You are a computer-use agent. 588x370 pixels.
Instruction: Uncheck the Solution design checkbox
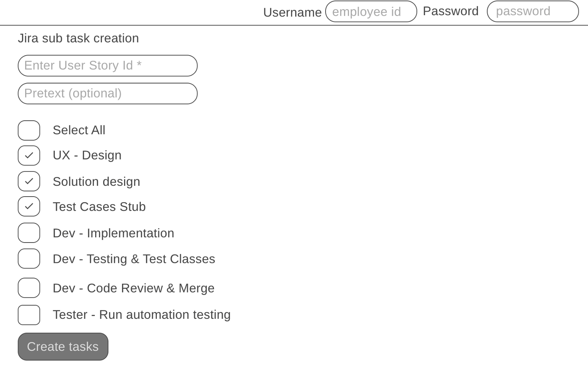point(28,181)
